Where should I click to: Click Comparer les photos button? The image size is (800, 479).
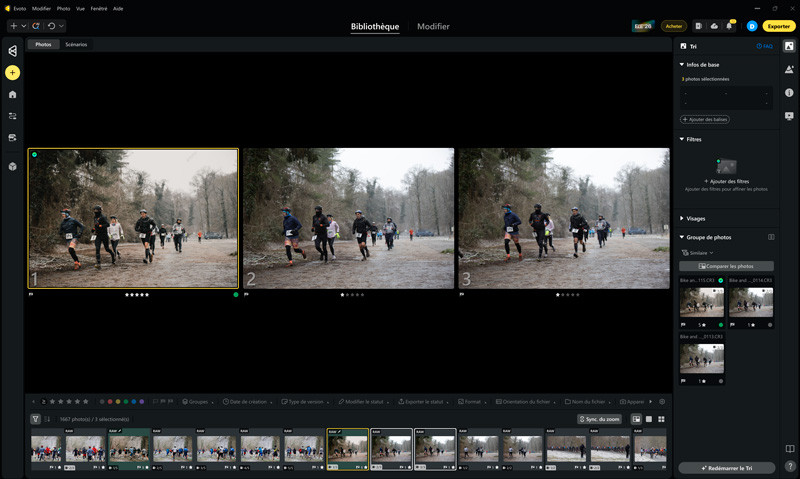pos(726,266)
